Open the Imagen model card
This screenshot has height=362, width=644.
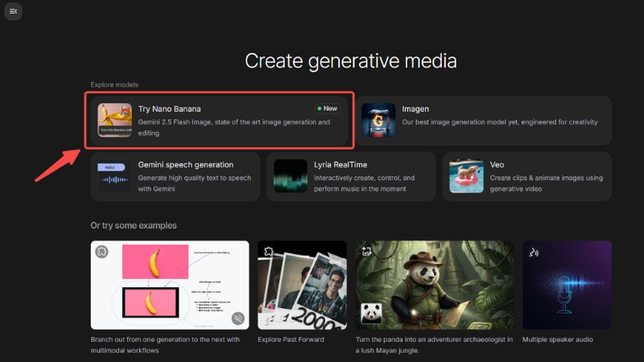pyautogui.click(x=484, y=120)
